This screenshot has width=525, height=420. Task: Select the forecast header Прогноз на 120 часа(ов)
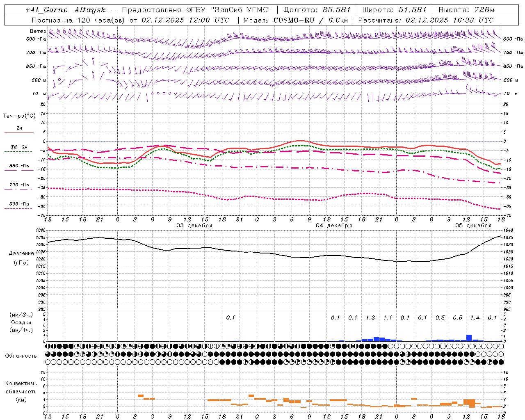tap(79, 20)
